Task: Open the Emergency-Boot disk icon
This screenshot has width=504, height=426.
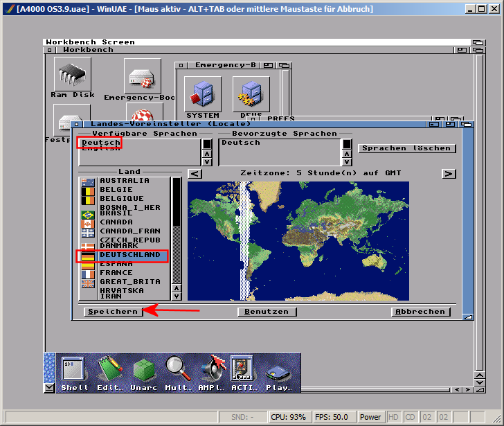Action: click(x=142, y=76)
